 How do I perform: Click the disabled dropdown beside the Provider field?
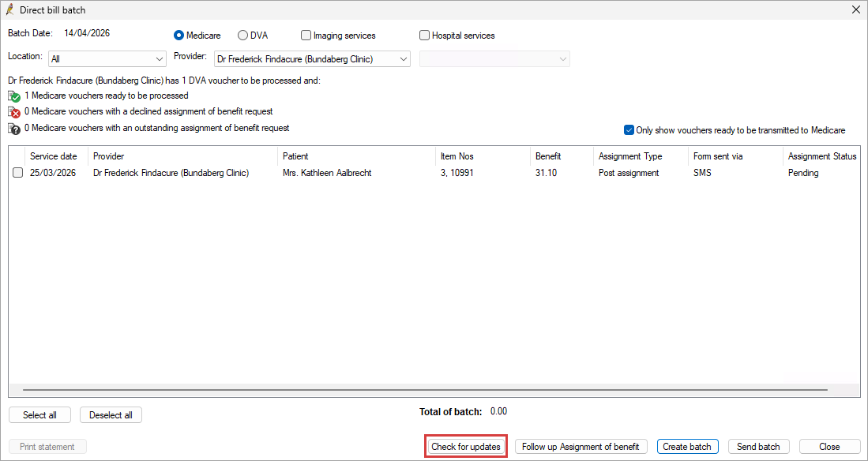click(x=495, y=58)
